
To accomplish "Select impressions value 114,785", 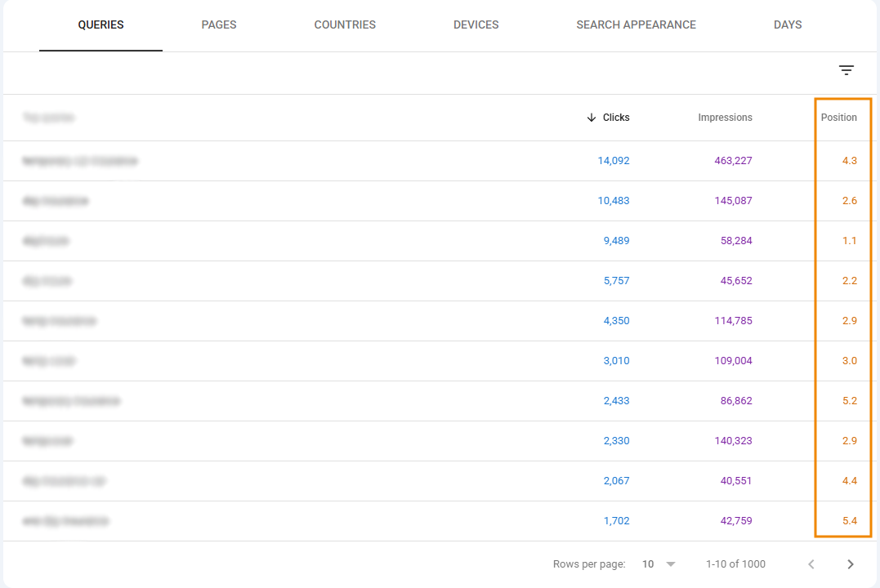I will (x=733, y=320).
